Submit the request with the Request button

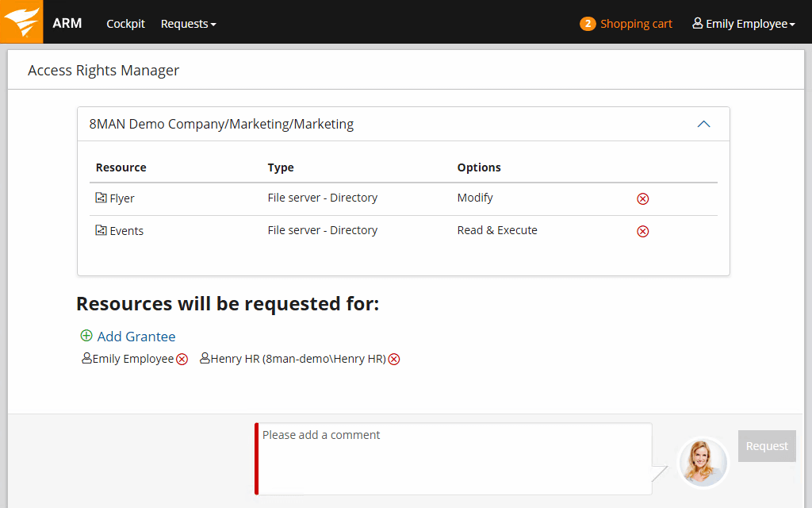coord(766,446)
